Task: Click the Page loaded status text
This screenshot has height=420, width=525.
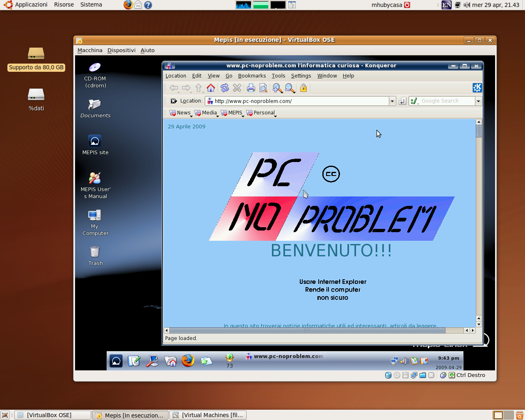Action: (x=181, y=338)
